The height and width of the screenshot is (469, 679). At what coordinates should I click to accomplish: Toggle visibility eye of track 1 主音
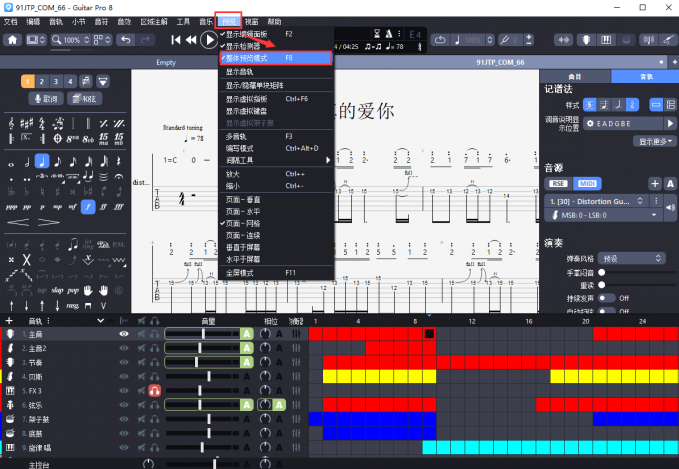coord(124,333)
